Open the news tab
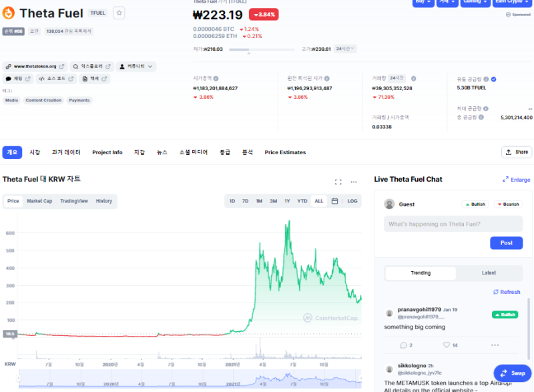The image size is (534, 392). (x=162, y=152)
